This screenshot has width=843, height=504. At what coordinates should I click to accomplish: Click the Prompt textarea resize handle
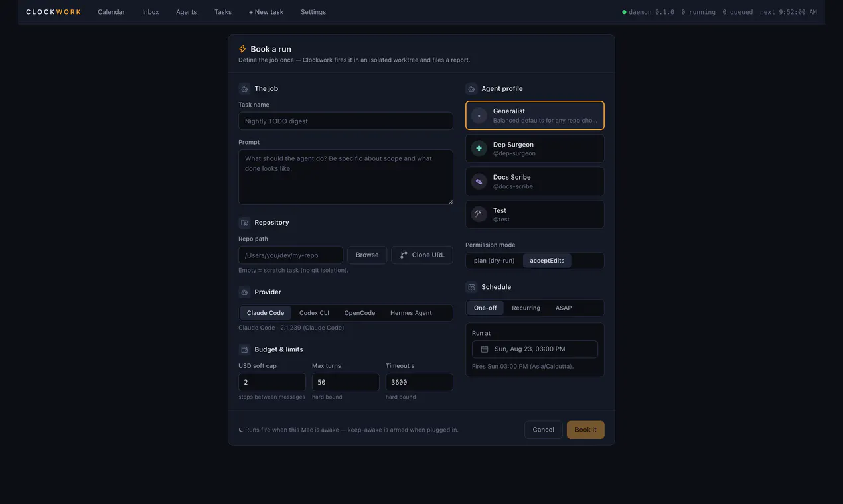[x=450, y=201]
